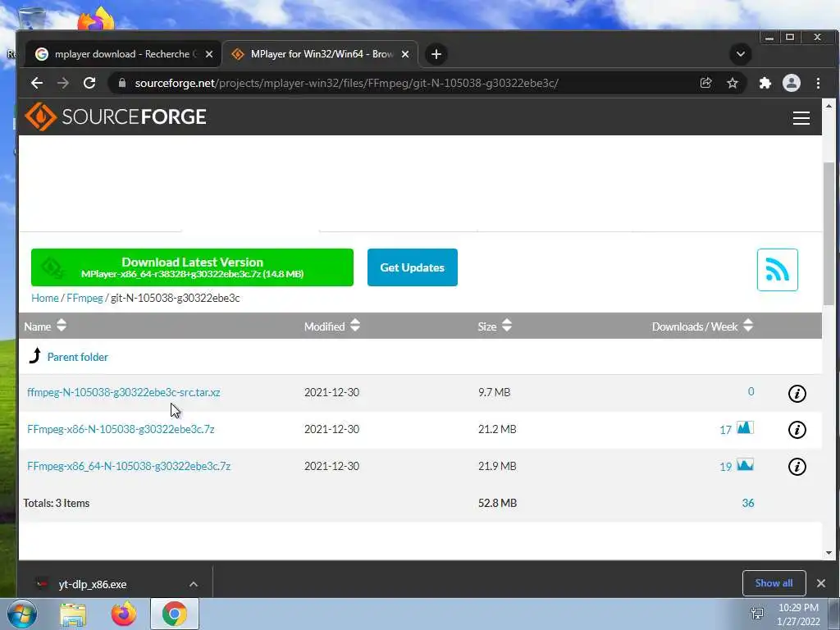The height and width of the screenshot is (630, 840).
Task: Click the padlock site info icon
Action: [x=122, y=83]
